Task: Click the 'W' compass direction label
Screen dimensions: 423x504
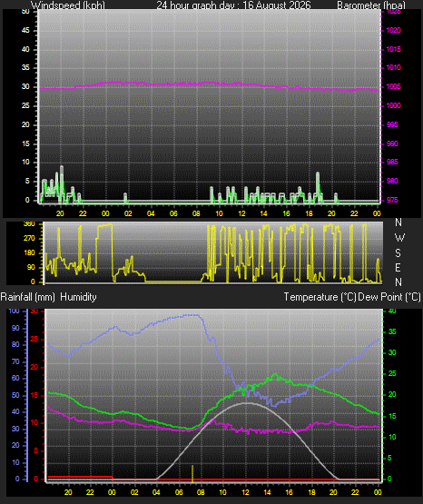Action: tap(399, 238)
